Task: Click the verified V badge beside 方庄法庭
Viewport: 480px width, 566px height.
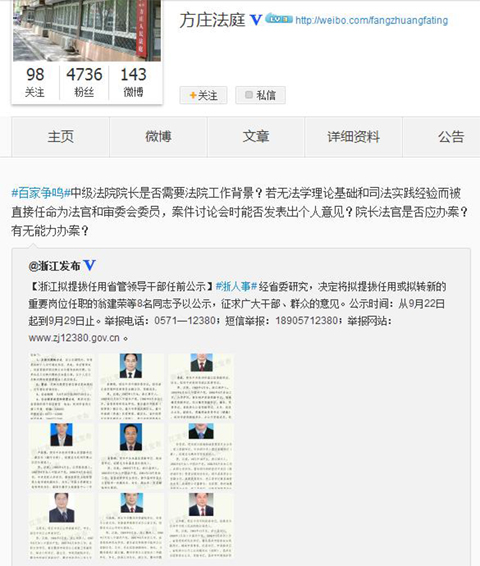Action: pyautogui.click(x=256, y=20)
